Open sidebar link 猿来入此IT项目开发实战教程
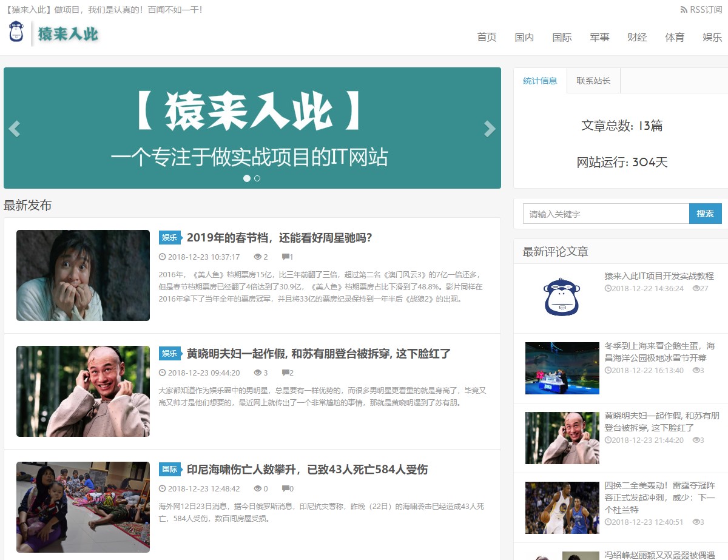The image size is (728, 560). pyautogui.click(x=659, y=276)
